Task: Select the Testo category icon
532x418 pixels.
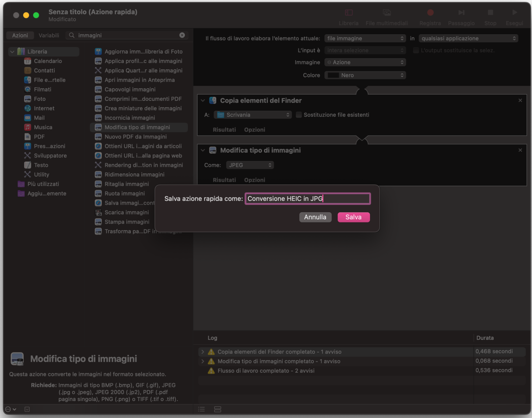Action: click(x=28, y=165)
